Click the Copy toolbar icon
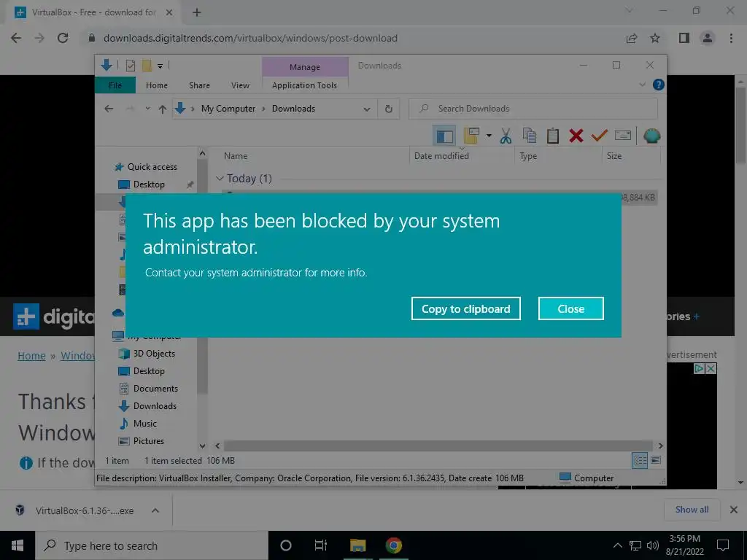Screen dimensions: 747x560 [x=530, y=136]
